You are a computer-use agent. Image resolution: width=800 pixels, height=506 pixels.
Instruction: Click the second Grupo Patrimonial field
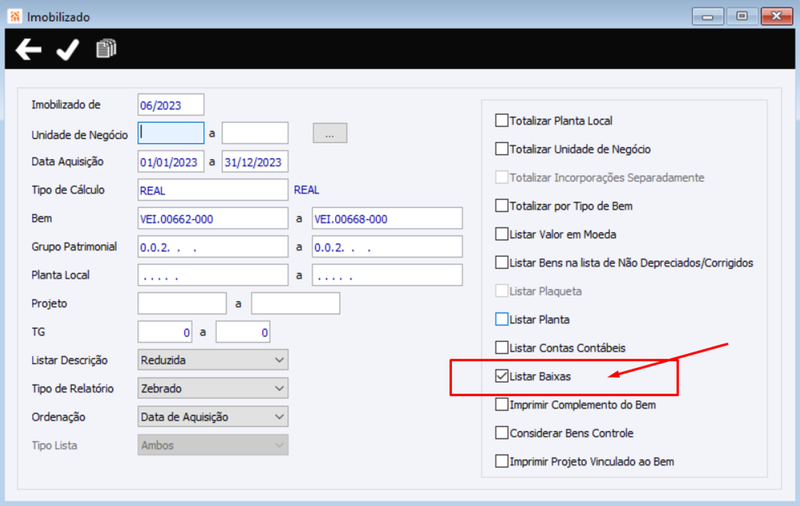pyautogui.click(x=387, y=247)
